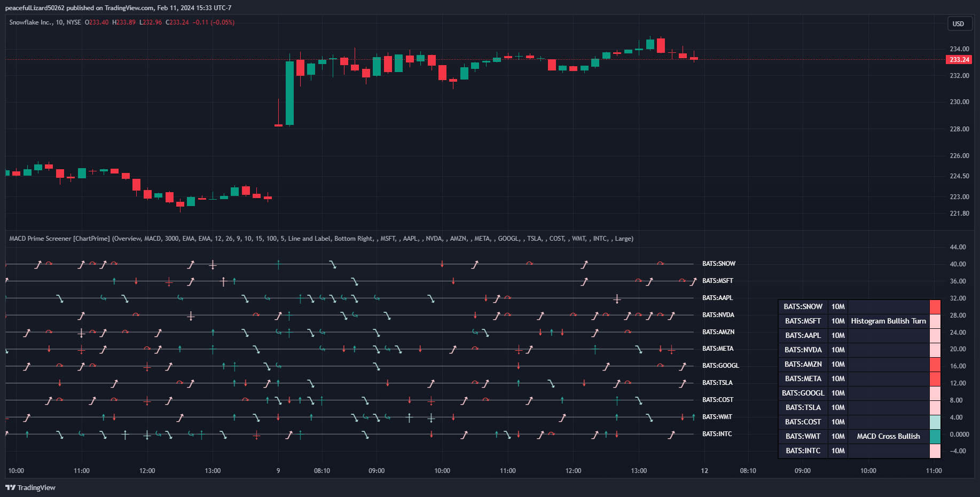Click the USD currency button
The height and width of the screenshot is (497, 980).
pos(959,23)
